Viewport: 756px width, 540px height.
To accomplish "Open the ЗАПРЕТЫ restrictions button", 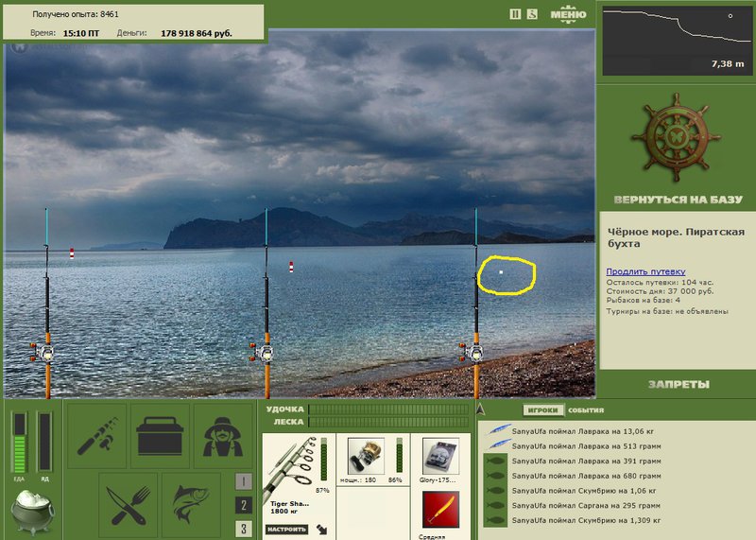I will (x=679, y=384).
